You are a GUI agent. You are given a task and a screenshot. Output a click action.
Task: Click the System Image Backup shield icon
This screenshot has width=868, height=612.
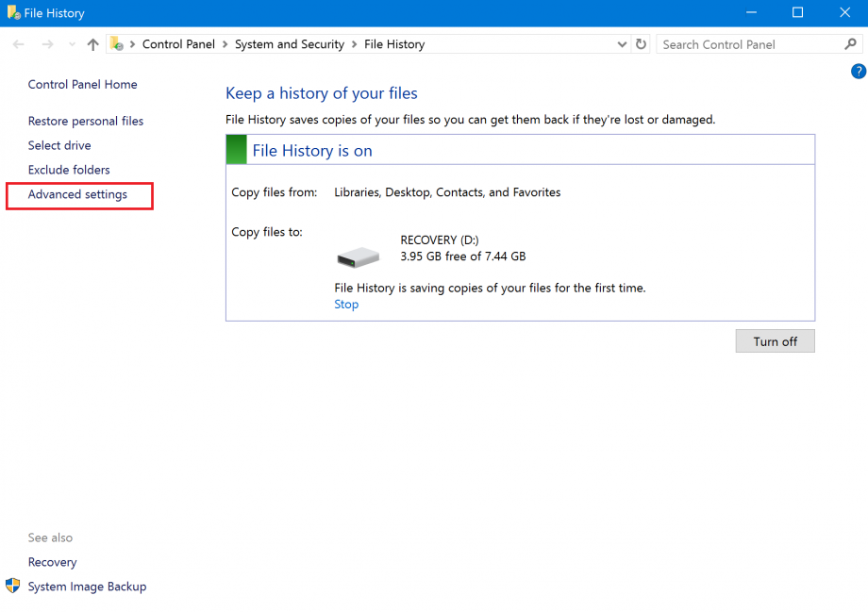pos(11,586)
